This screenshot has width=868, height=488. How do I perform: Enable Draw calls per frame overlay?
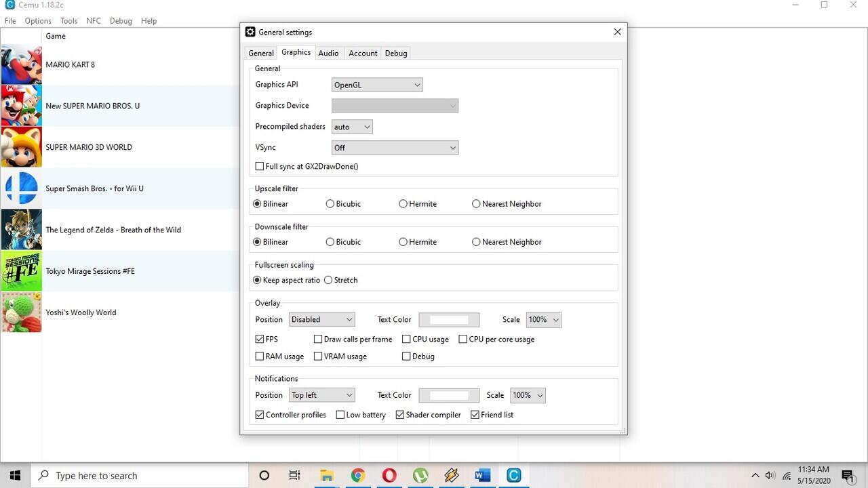point(353,339)
